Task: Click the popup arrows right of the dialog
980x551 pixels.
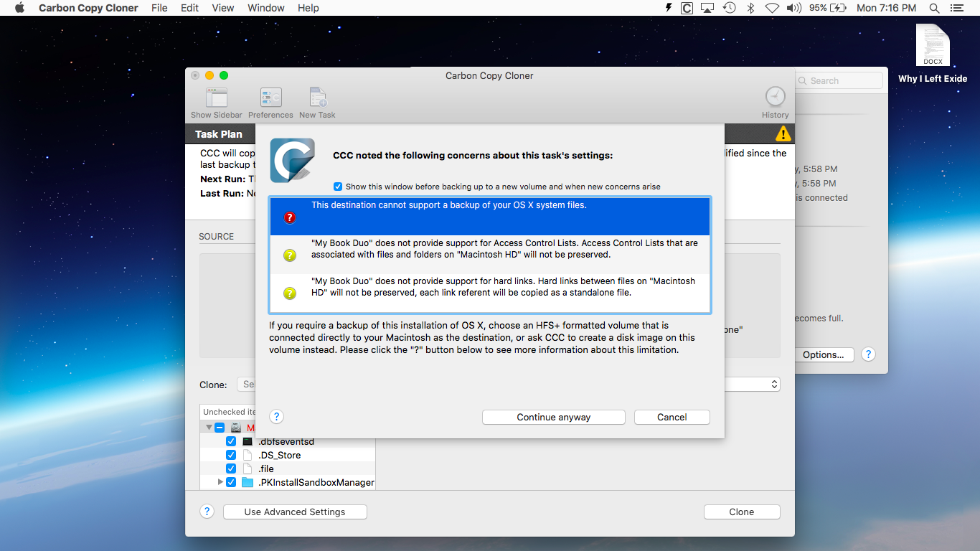Action: pyautogui.click(x=774, y=385)
